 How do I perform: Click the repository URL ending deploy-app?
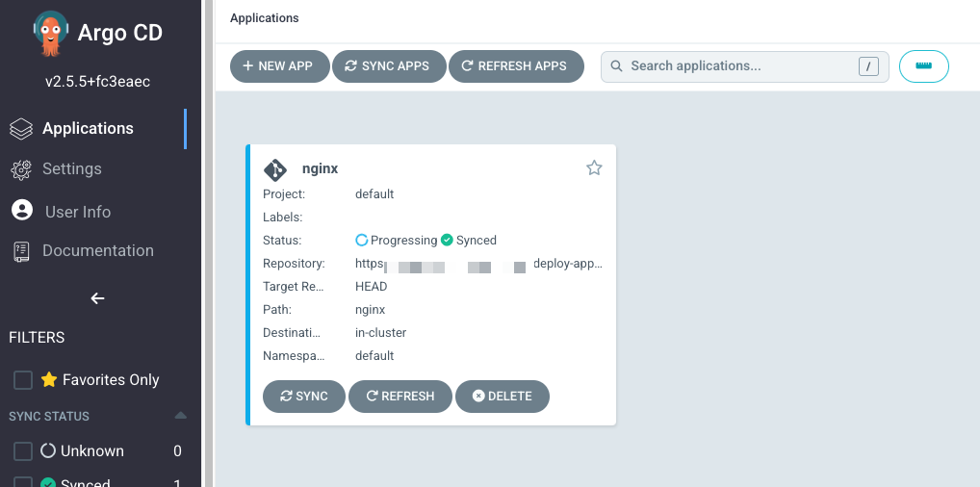pyautogui.click(x=478, y=264)
